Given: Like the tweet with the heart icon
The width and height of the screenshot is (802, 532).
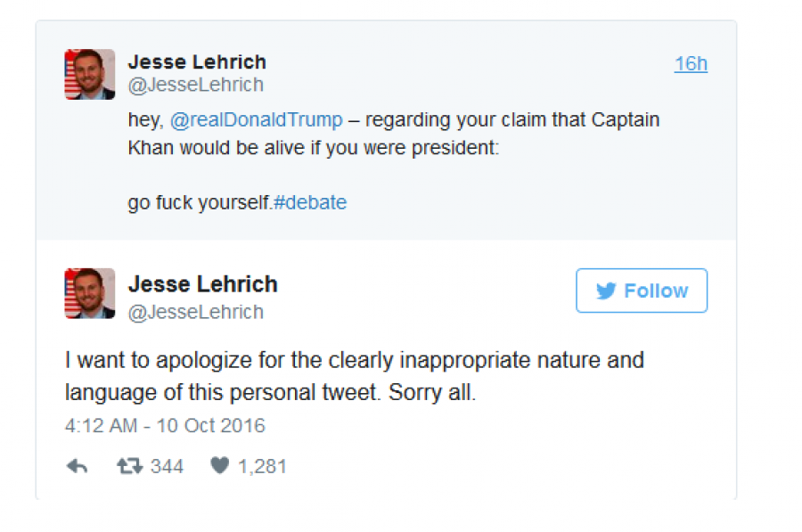Looking at the screenshot, I should click(x=220, y=465).
